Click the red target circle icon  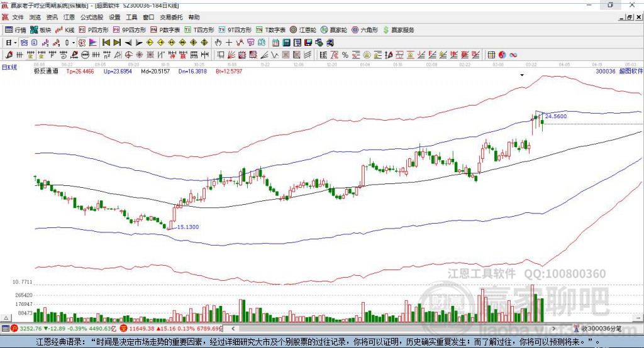pos(128,55)
